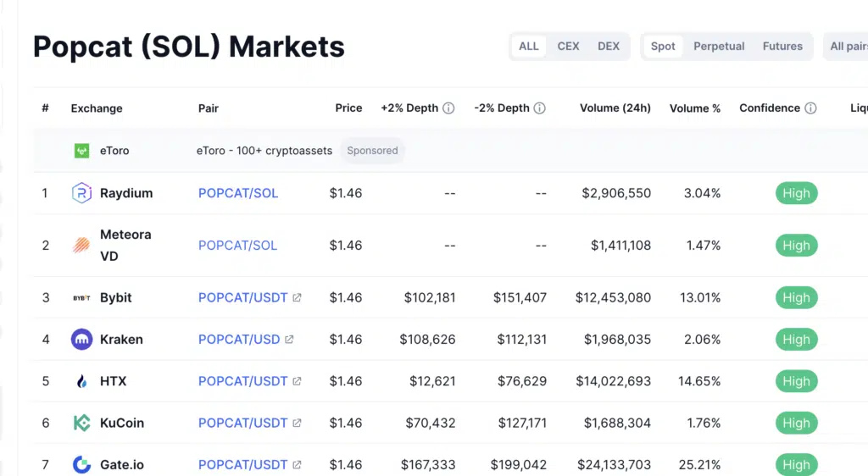Open Gate.io POPCAT/USDT pair link
This screenshot has height=476, width=868.
click(242, 464)
